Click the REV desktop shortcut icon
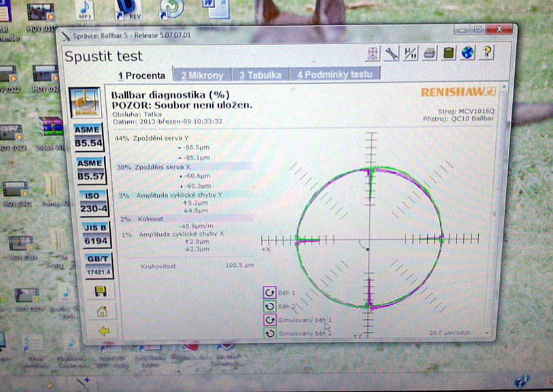Image resolution: width=553 pixels, height=392 pixels. (128, 9)
